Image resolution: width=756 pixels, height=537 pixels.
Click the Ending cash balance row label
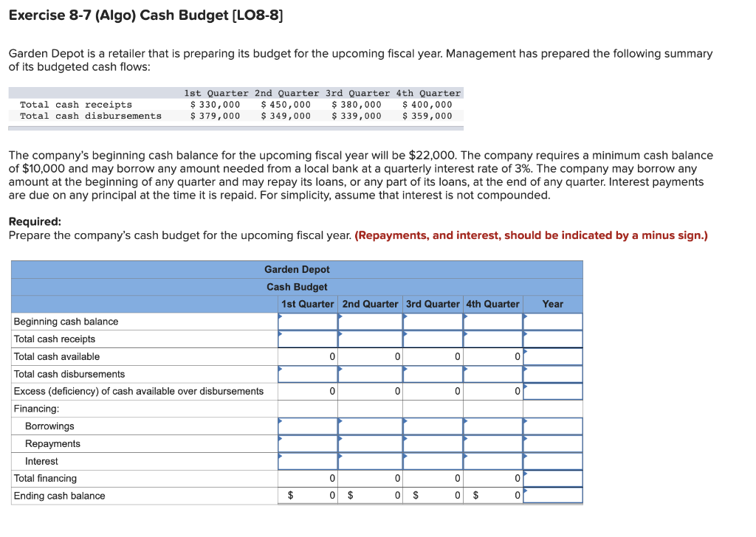tap(59, 496)
